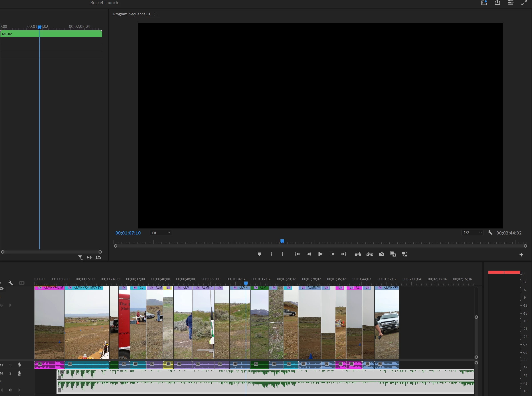Open the Fit zoom level dropdown
The image size is (532, 396).
(x=161, y=233)
